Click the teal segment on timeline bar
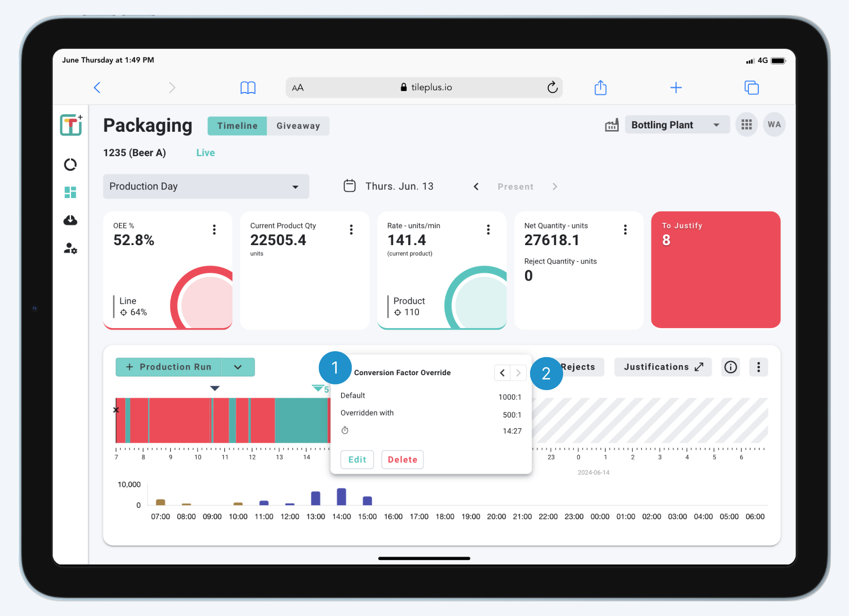849x616 pixels. pos(300,420)
